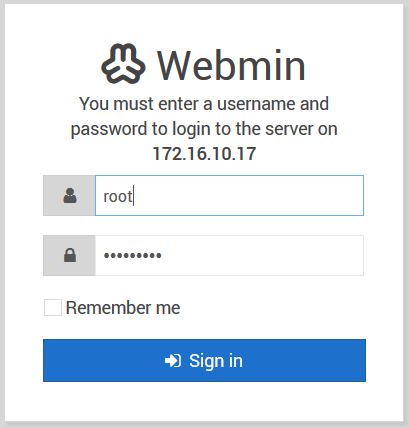
Task: Click the Webmin logo icon
Action: 123,63
